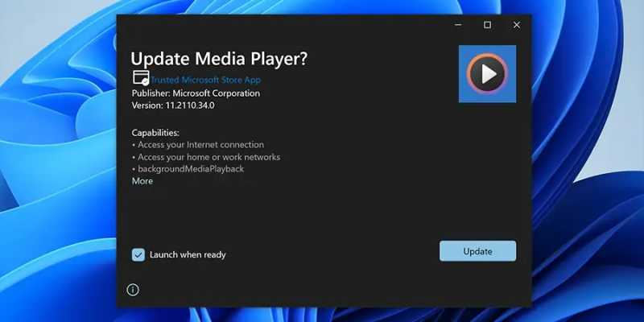Click the "Launch when ready" label text

tap(188, 254)
